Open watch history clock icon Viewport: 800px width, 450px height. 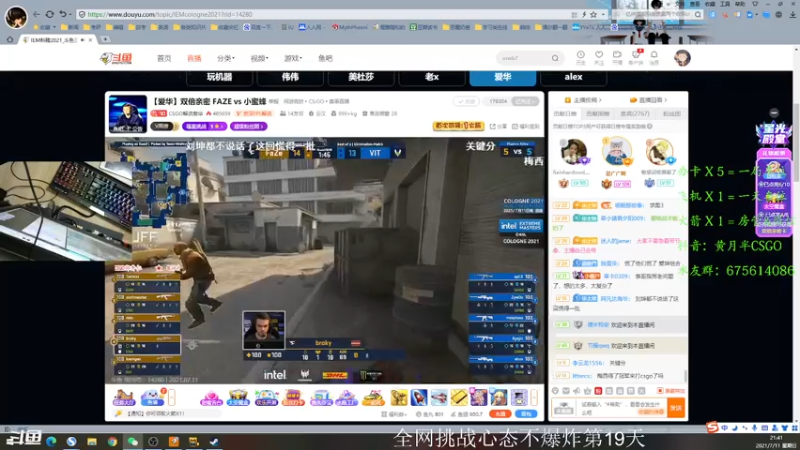[x=581, y=57]
